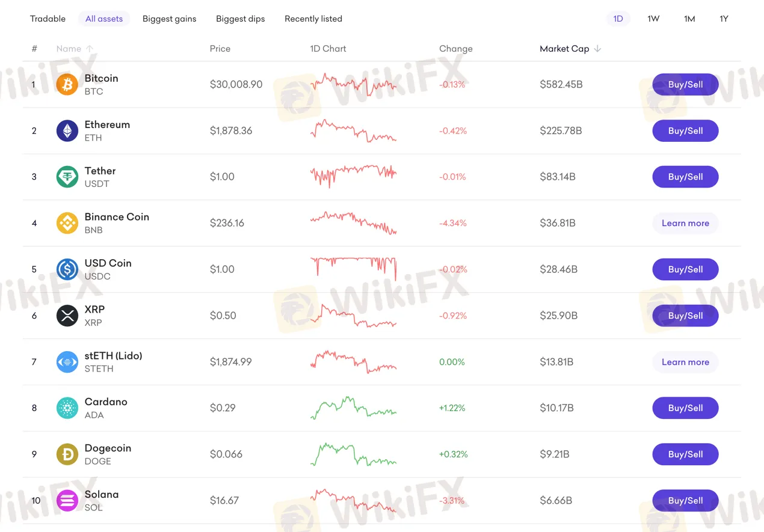
Task: Switch to the Tradable tab
Action: coord(48,19)
